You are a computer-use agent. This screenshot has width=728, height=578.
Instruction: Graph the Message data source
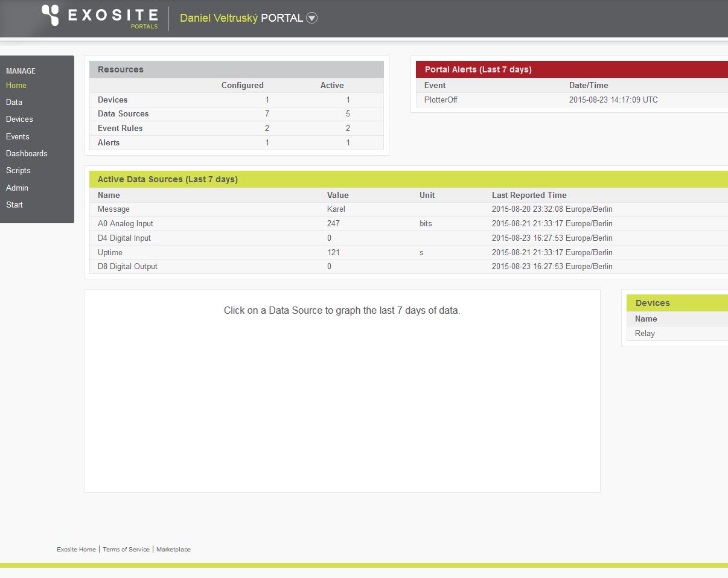point(113,209)
